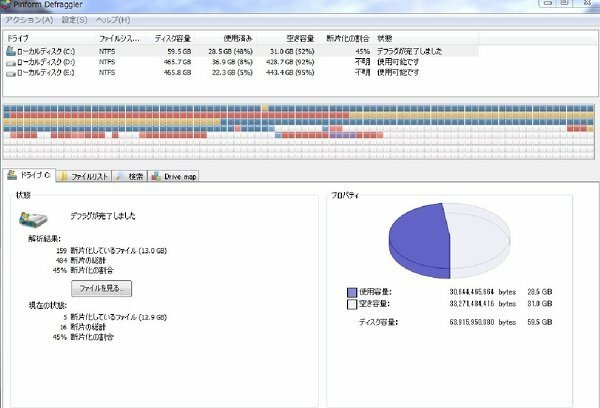Image resolution: width=600 pixels, height=408 pixels.
Task: Click the 443.4 GB (95%) free cell
Action: 290,72
